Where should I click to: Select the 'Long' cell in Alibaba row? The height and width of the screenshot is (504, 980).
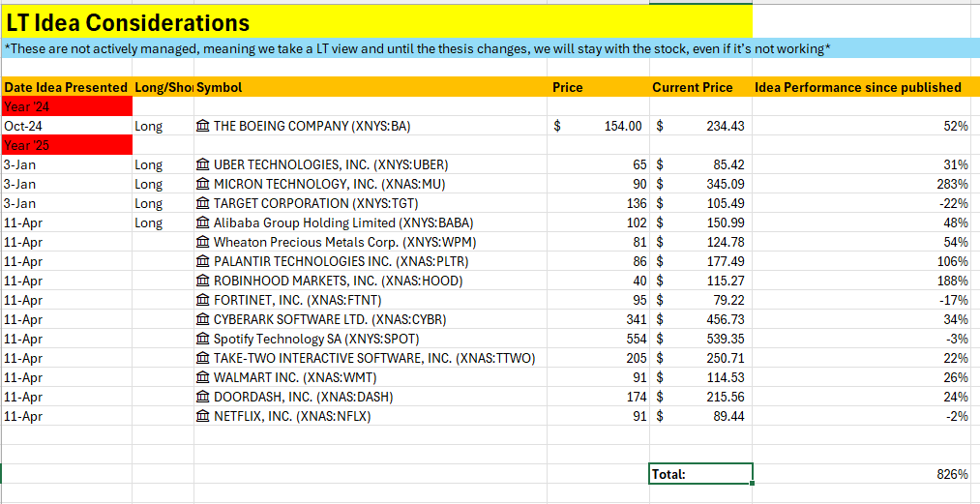[163, 223]
